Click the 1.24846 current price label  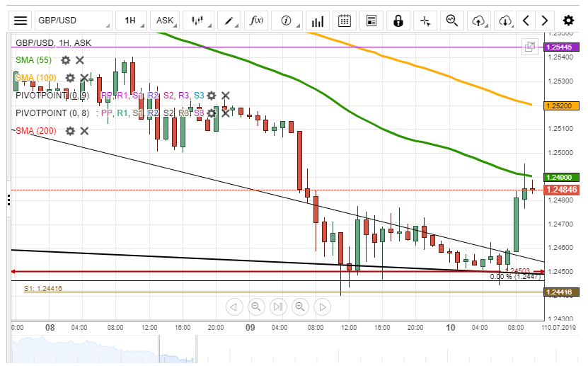pos(561,190)
